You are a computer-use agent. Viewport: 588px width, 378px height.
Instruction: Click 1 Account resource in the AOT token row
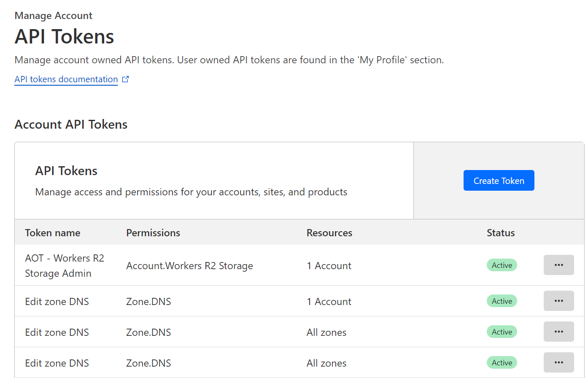click(x=329, y=266)
